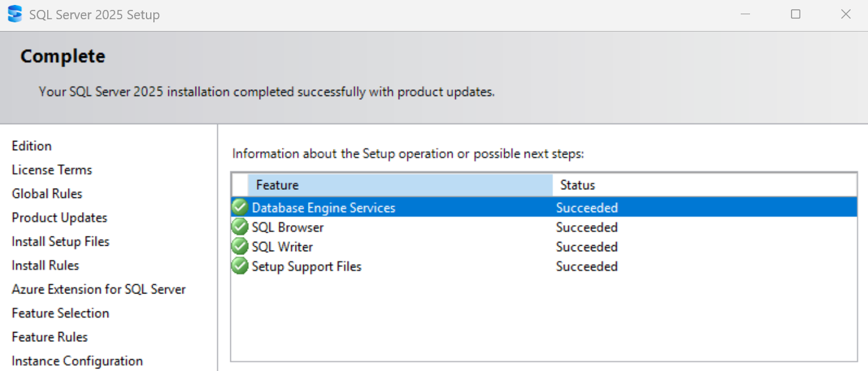Click green checkmark beside Database Engine Services
868x371 pixels.
coord(240,207)
